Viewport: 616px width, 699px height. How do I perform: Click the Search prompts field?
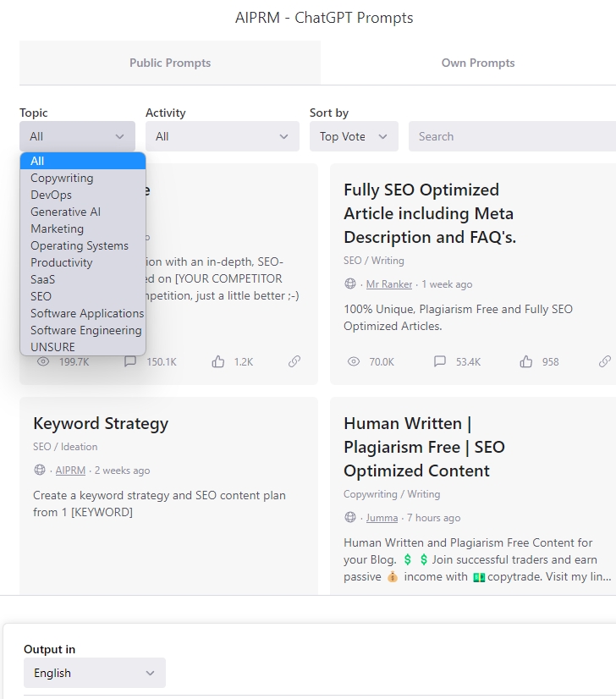(512, 136)
